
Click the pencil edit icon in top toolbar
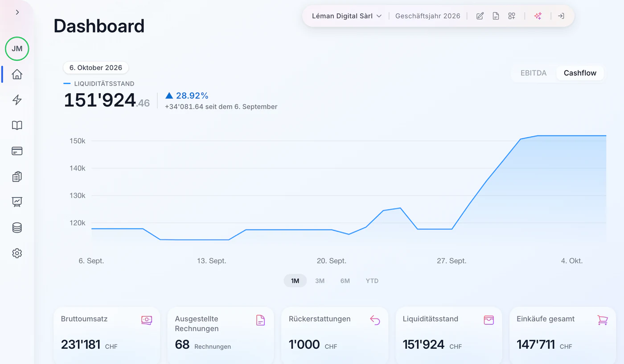480,16
